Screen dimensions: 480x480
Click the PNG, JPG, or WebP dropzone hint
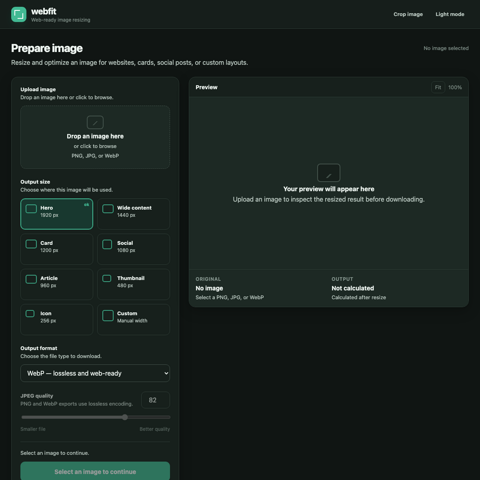[95, 156]
